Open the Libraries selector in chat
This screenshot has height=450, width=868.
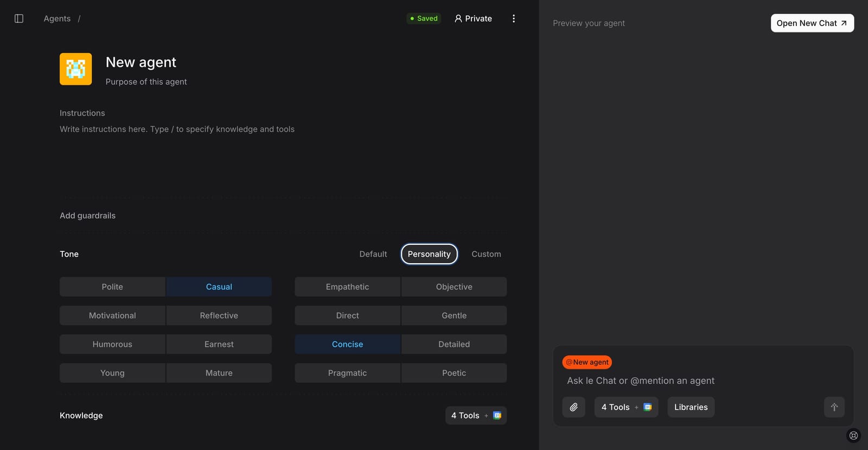click(x=691, y=407)
